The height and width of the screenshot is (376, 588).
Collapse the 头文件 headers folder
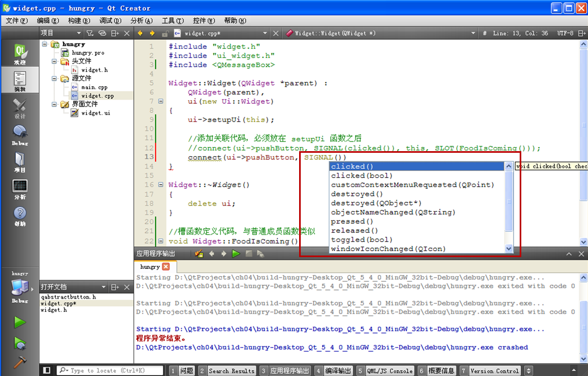pyautogui.click(x=54, y=61)
